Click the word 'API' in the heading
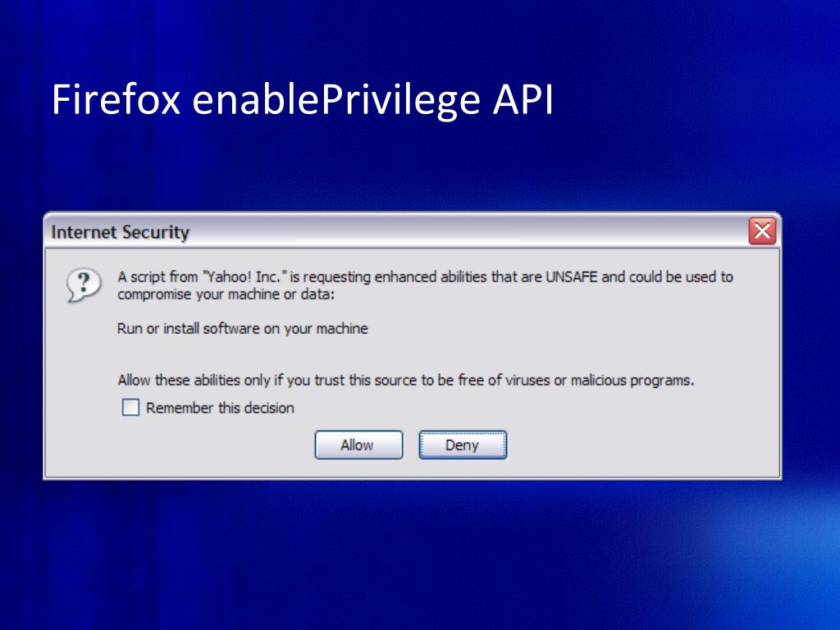840x630 pixels. pos(523,101)
